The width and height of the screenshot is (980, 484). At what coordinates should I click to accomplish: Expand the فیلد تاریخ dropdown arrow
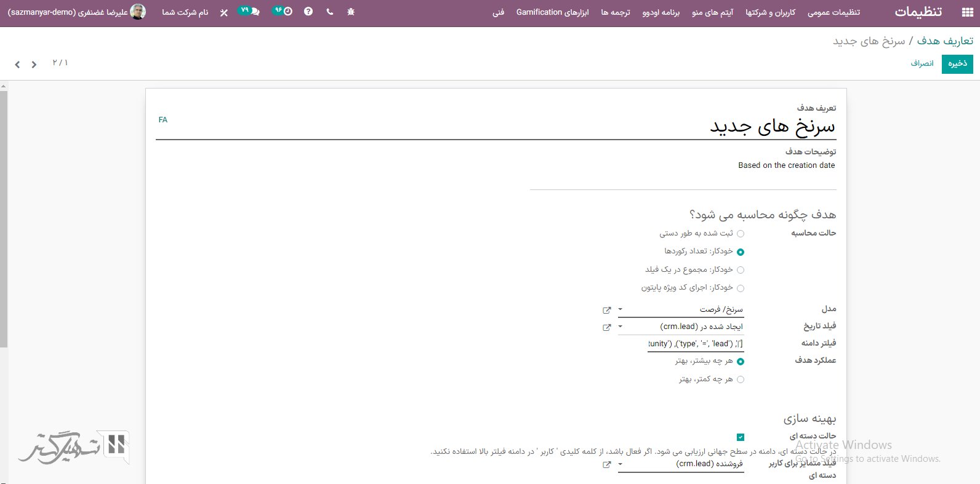coord(621,327)
